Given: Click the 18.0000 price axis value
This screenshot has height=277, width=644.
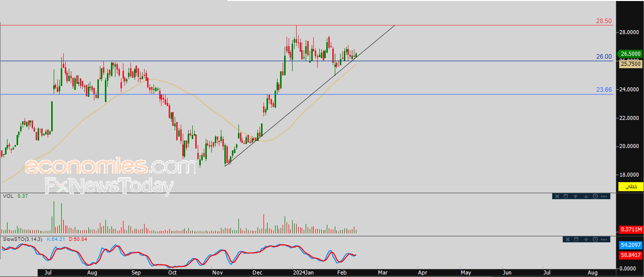Looking at the screenshot, I should [x=629, y=175].
